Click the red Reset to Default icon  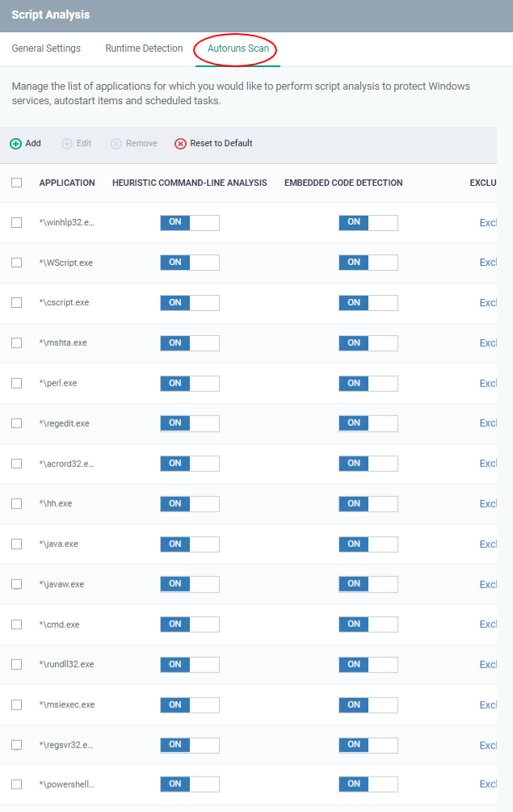(x=180, y=144)
